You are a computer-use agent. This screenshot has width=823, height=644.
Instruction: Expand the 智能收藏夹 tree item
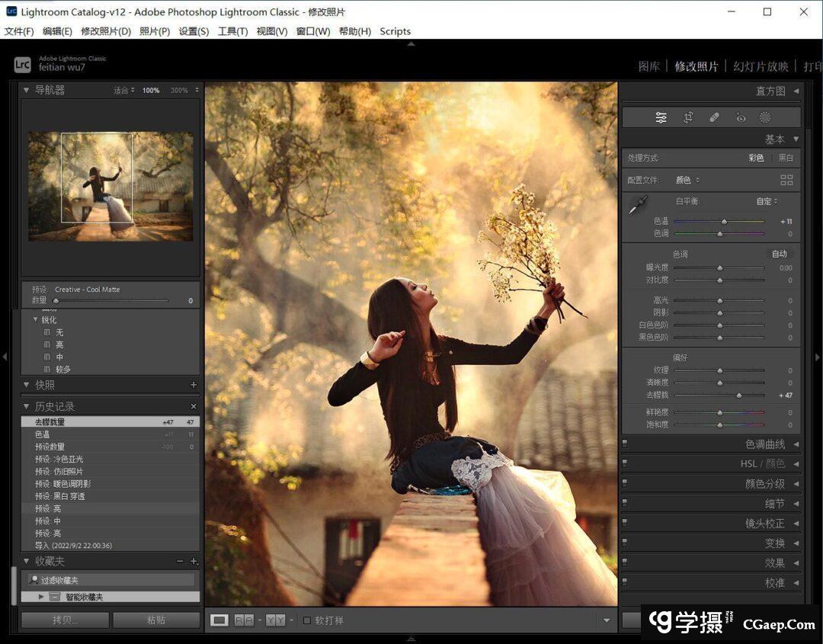click(x=41, y=597)
